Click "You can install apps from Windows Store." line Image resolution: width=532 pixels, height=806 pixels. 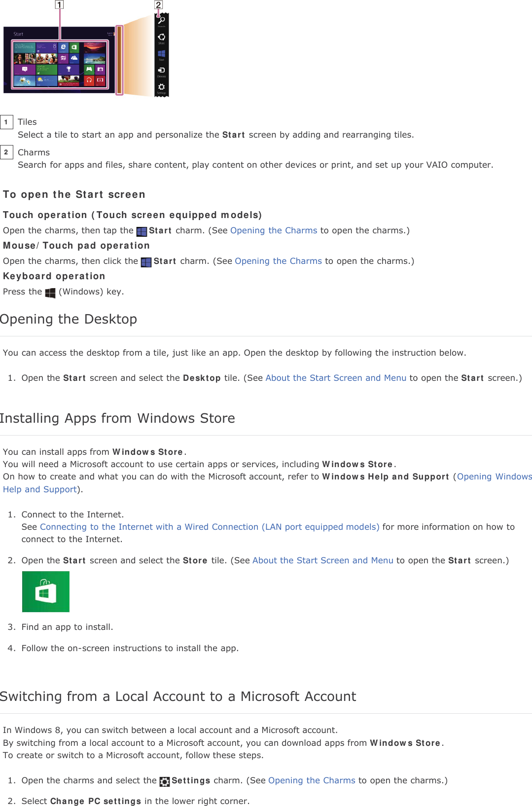pos(95,452)
